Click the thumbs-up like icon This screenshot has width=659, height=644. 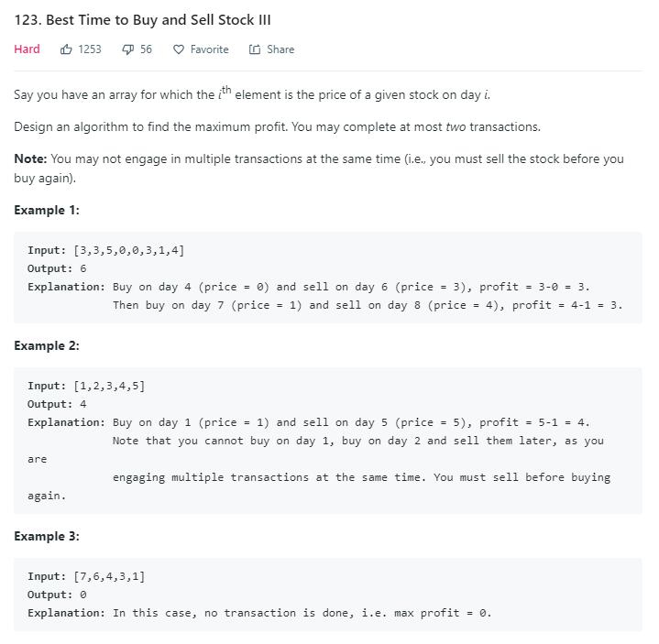[66, 49]
